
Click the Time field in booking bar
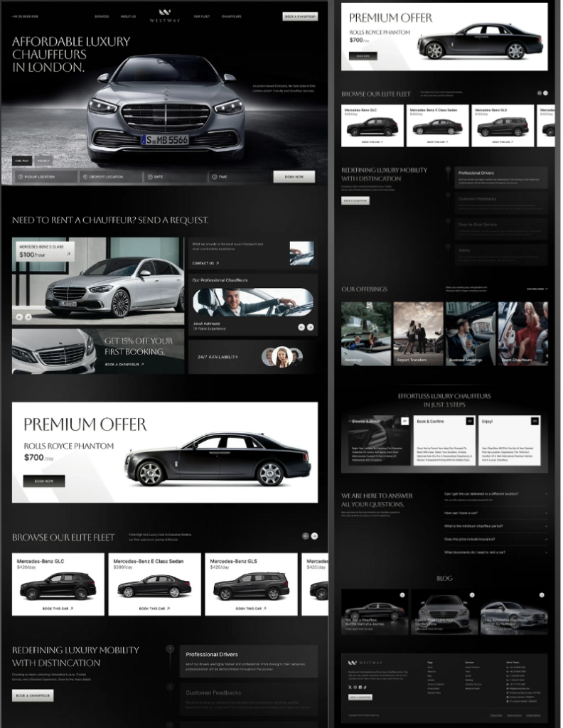(240, 177)
